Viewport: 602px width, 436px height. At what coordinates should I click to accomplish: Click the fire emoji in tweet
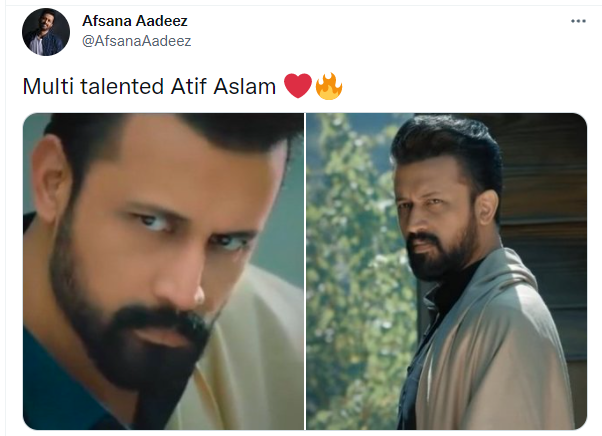(329, 86)
